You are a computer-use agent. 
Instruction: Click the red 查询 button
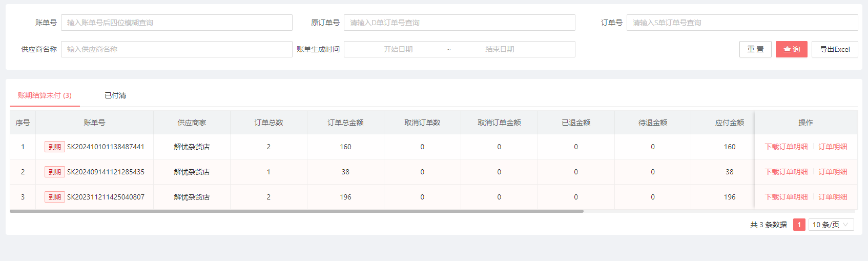tap(791, 49)
